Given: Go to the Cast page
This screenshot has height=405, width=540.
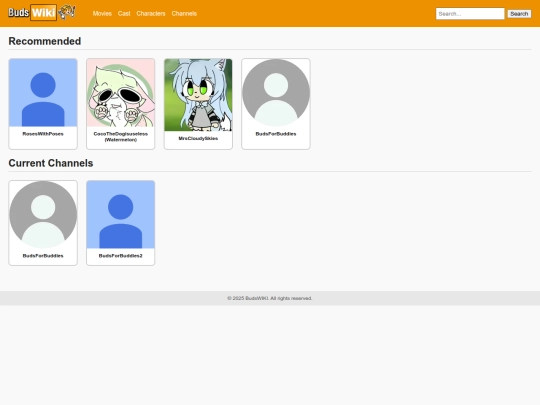Looking at the screenshot, I should pyautogui.click(x=124, y=14).
